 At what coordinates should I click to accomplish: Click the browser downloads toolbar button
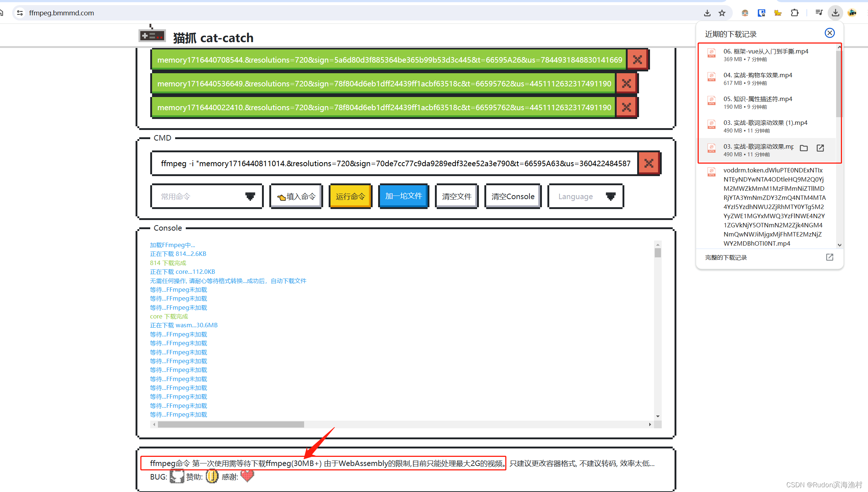tap(835, 13)
